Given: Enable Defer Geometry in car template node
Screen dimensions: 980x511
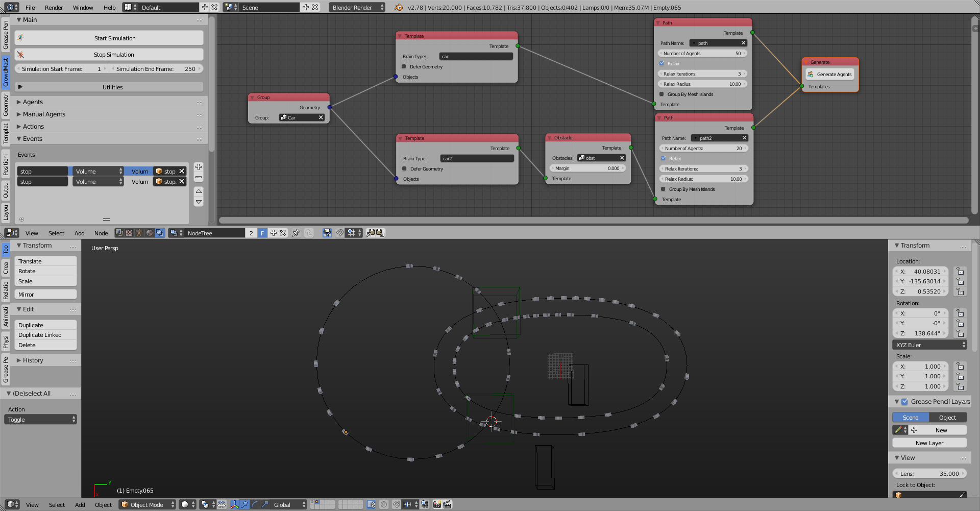Looking at the screenshot, I should coord(404,67).
